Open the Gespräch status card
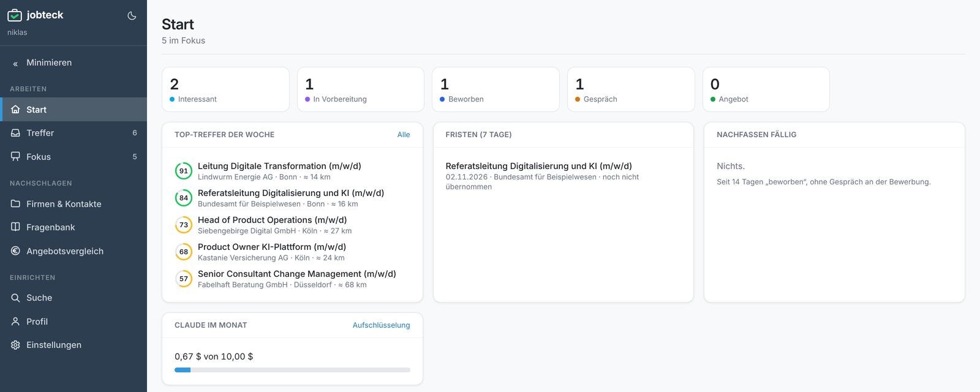980x392 pixels. click(x=631, y=89)
